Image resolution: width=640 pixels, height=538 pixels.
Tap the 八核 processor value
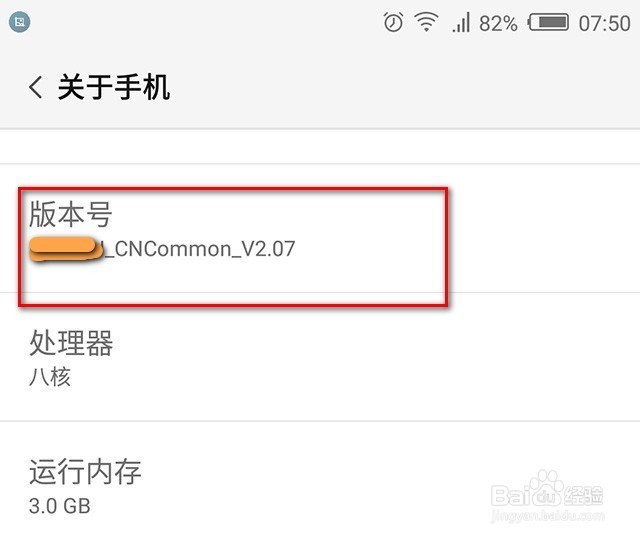(x=50, y=376)
